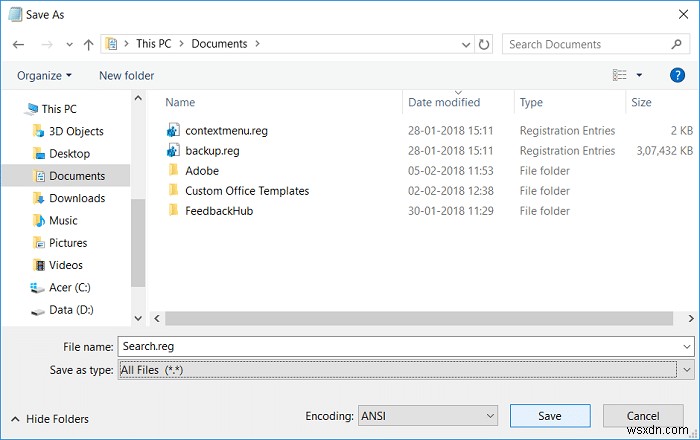Select This PC in navigation tree
Image resolution: width=700 pixels, height=440 pixels.
(x=59, y=109)
